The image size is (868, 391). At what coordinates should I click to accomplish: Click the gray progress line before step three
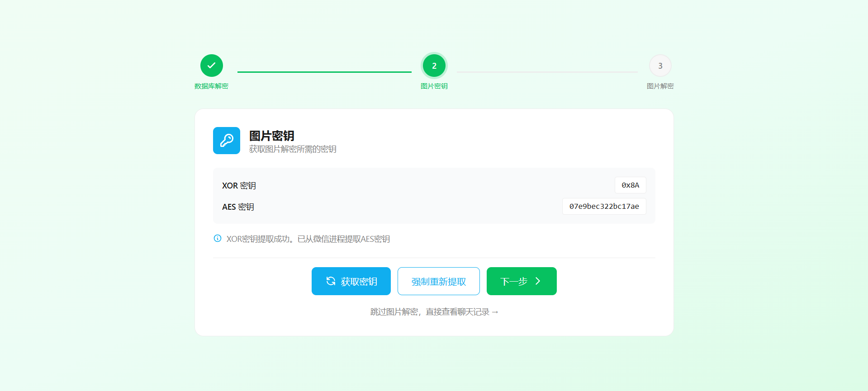tap(547, 72)
